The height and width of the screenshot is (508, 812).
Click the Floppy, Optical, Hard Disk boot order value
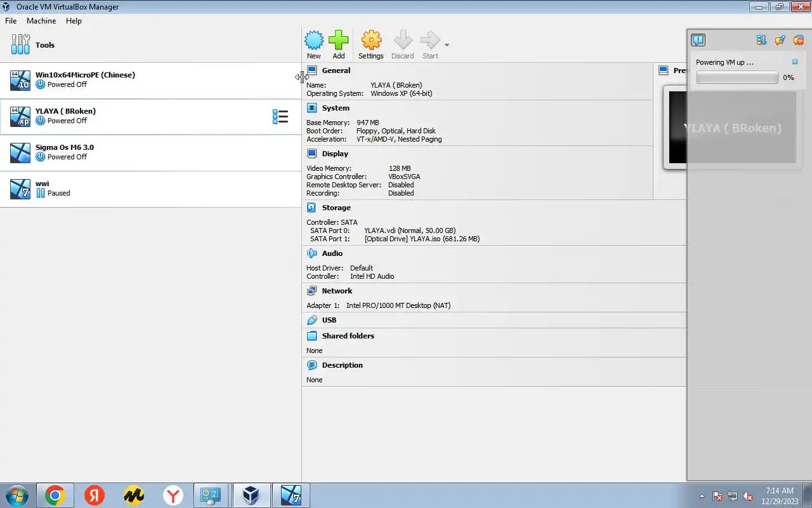click(x=396, y=131)
